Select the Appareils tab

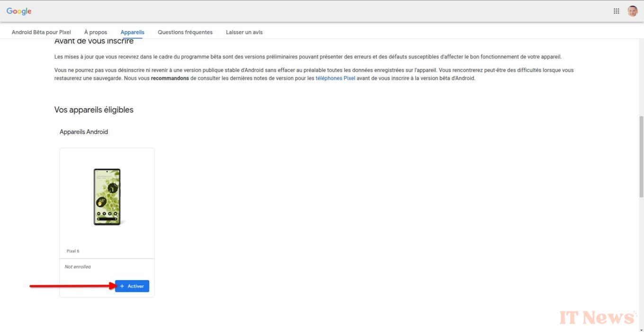tap(133, 32)
